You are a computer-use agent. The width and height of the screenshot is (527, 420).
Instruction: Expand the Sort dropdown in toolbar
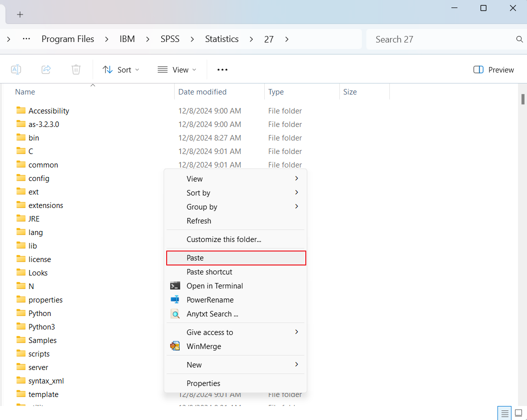point(121,70)
